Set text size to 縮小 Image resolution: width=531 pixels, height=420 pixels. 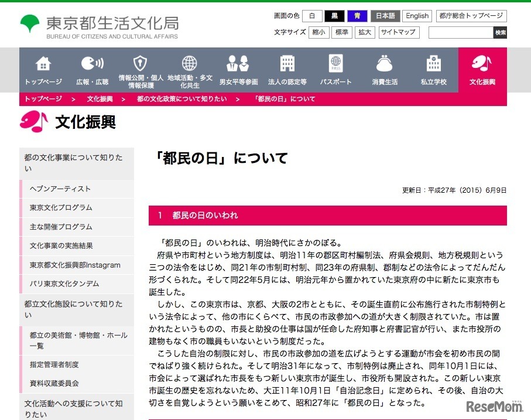pos(319,32)
